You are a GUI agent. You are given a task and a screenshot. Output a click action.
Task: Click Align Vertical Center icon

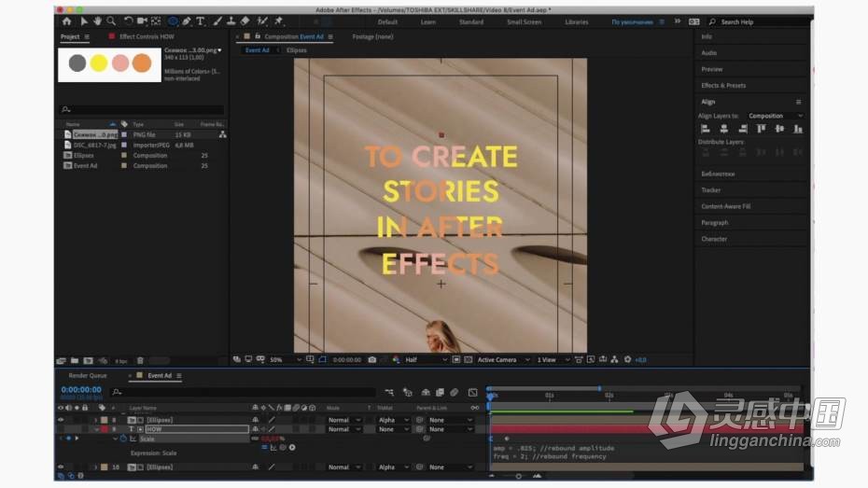[x=779, y=129]
